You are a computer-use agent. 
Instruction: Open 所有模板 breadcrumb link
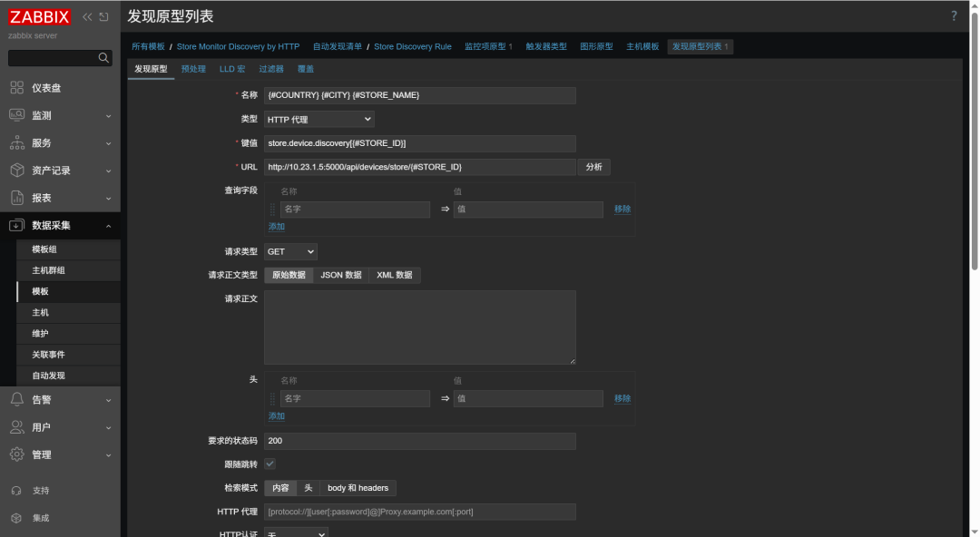click(x=148, y=47)
